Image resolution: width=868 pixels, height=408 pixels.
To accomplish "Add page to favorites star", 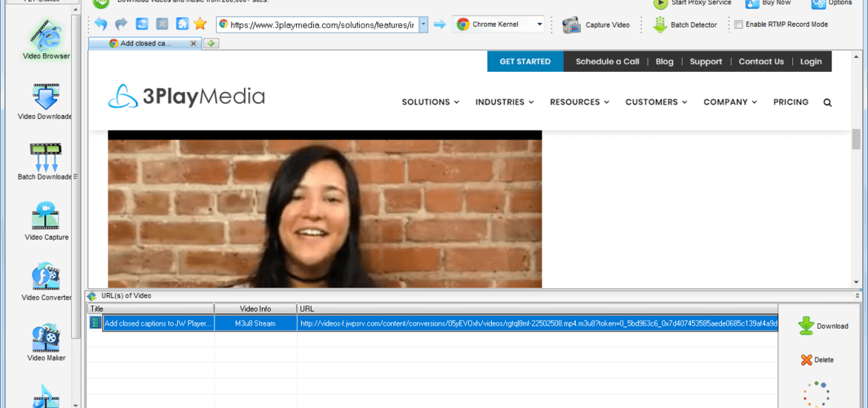I will tap(200, 24).
